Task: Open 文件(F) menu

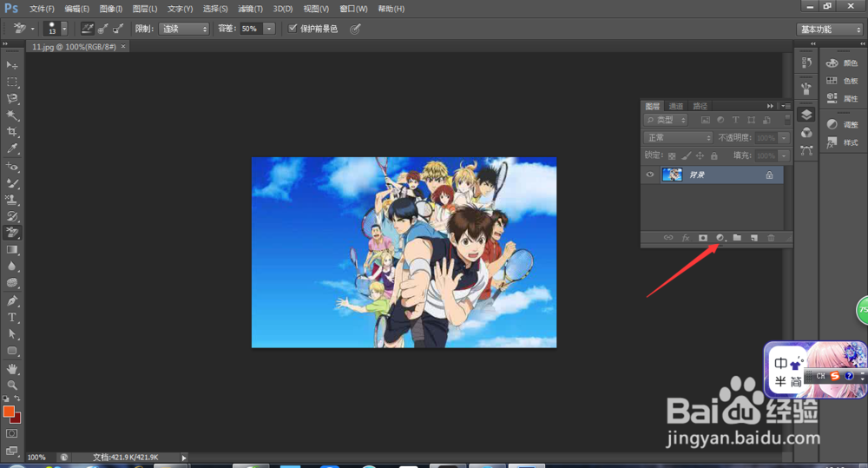Action: click(42, 9)
